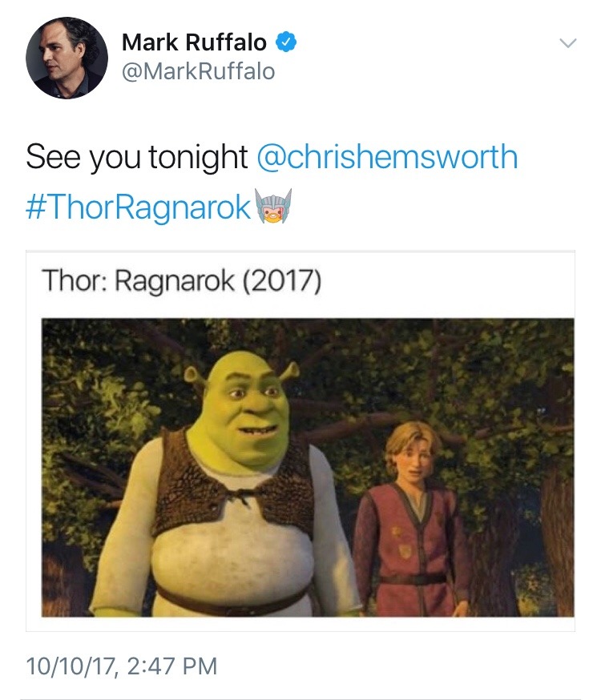
Task: Click the '(2017)' year in caption
Action: coord(282,281)
